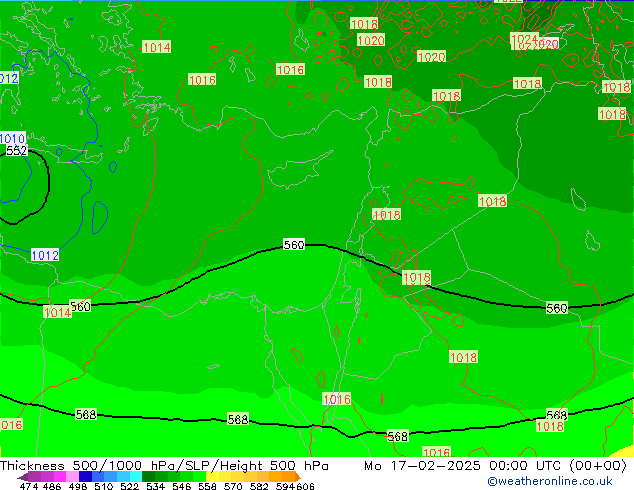Click the full blue "1012" isobar label
Image resolution: width=634 pixels, height=490 pixels.
click(45, 256)
